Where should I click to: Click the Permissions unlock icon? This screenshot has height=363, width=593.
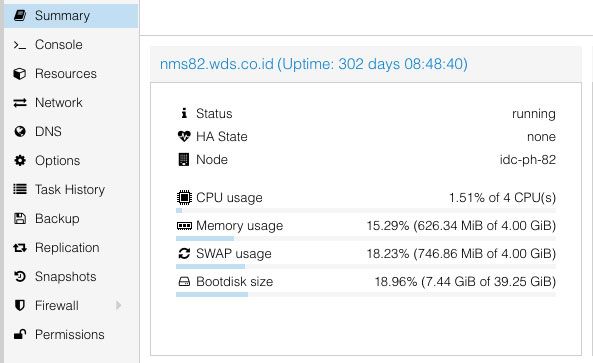[x=20, y=334]
